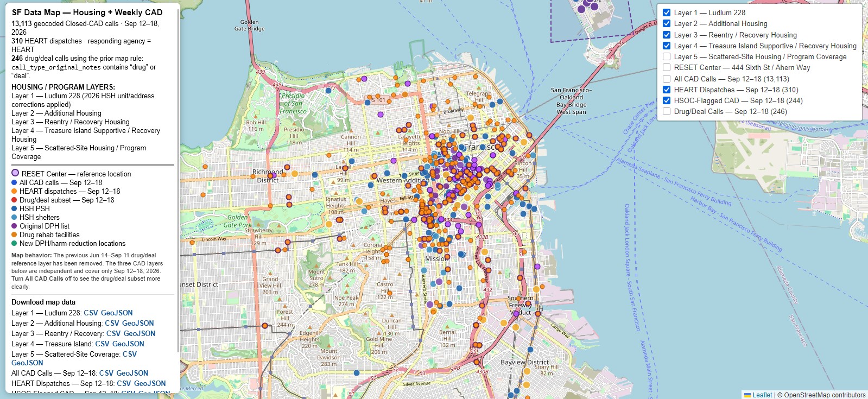This screenshot has height=399, width=868.
Task: Download Layer 4 Treasure Island GeoJSON
Action: point(128,344)
